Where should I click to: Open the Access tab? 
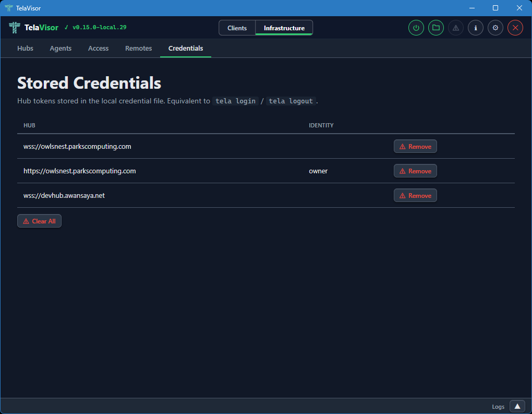[x=99, y=48]
